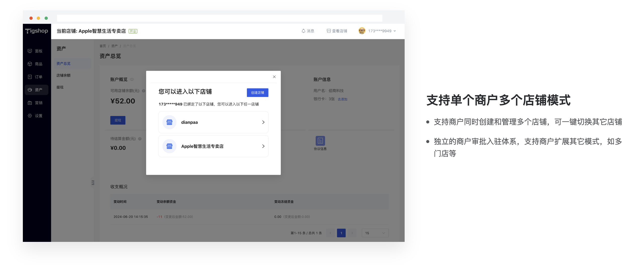Click the 资产 breadcrumb
Viewport: 644px width, 265px height.
point(115,46)
